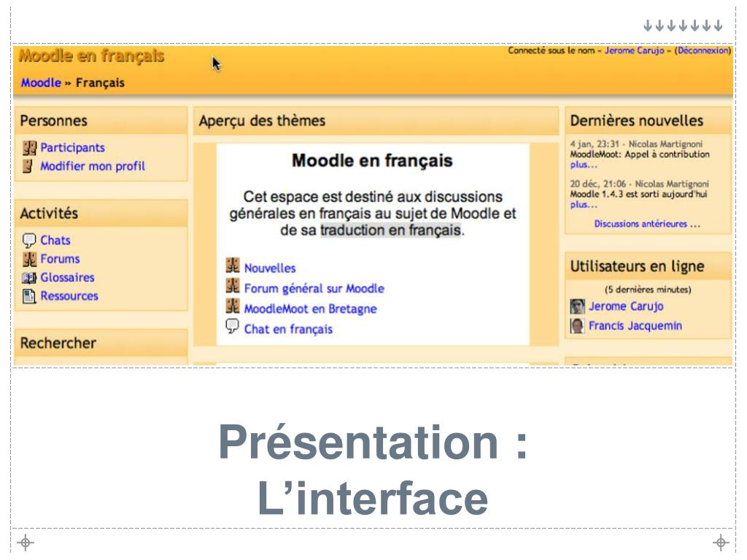The height and width of the screenshot is (560, 747).
Task: Open the Participants link
Action: point(72,147)
